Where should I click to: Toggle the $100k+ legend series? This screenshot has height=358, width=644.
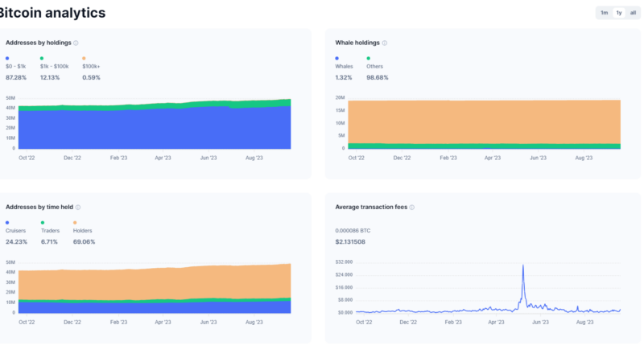92,66
